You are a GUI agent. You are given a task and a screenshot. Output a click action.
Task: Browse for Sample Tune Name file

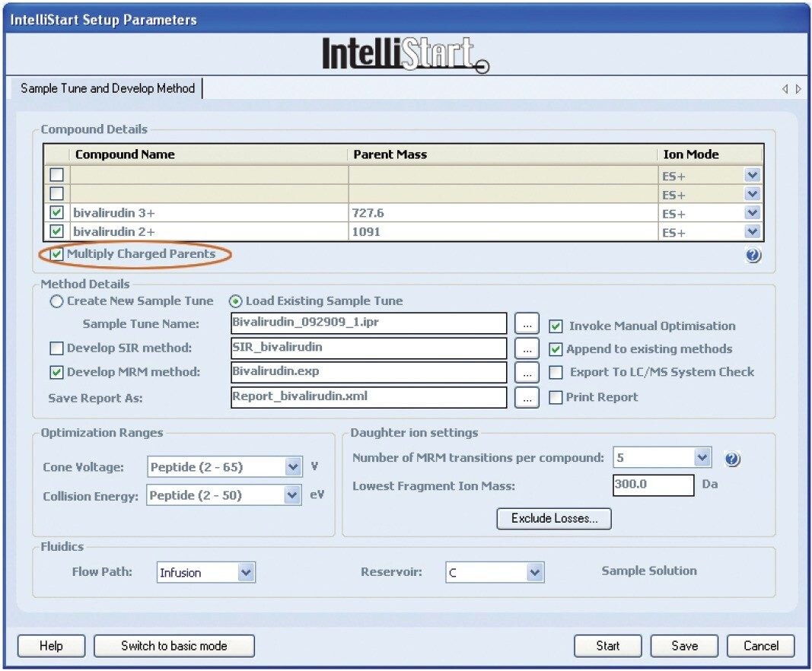click(x=527, y=324)
